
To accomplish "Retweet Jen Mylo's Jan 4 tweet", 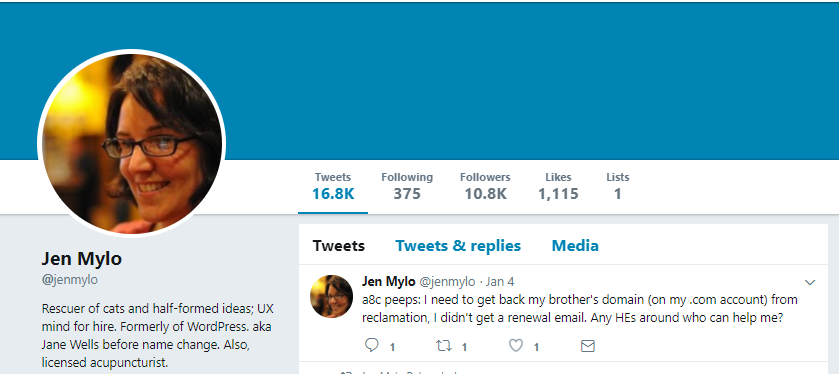I will (x=444, y=346).
